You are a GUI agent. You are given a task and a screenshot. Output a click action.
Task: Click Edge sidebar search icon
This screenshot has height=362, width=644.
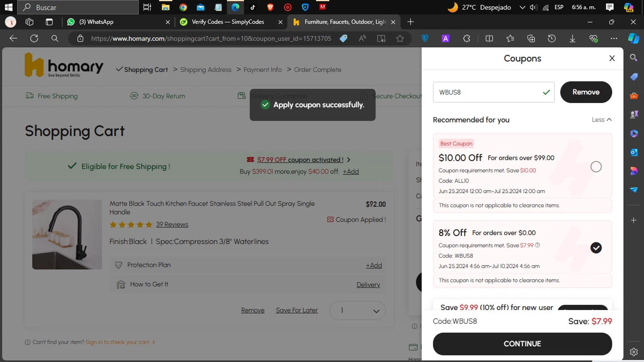click(x=634, y=58)
